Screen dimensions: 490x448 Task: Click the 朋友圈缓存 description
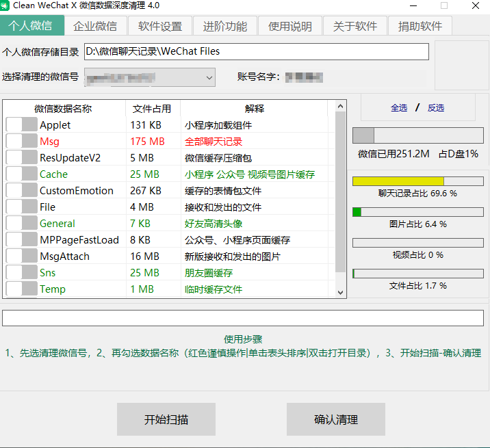point(209,273)
